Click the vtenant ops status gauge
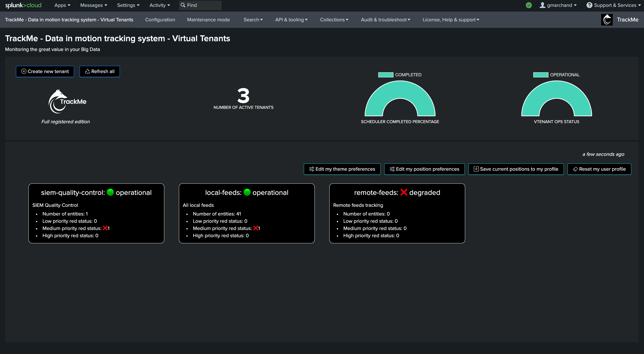 (556, 99)
